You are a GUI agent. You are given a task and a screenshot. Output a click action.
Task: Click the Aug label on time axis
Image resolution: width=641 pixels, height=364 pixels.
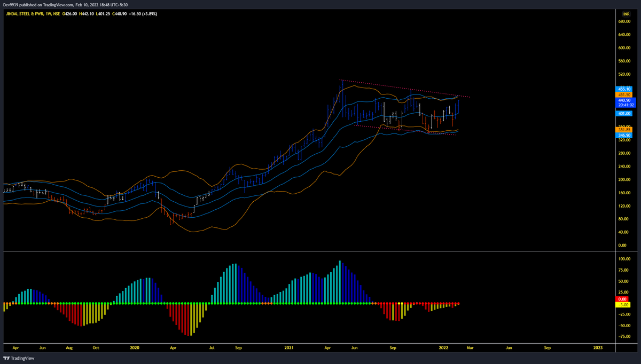click(x=69, y=347)
